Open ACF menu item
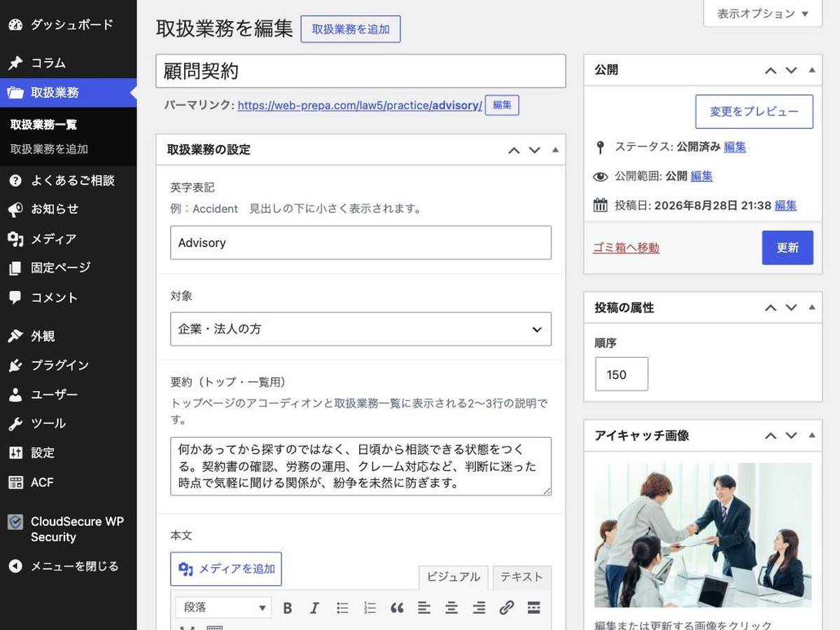 pos(69,482)
